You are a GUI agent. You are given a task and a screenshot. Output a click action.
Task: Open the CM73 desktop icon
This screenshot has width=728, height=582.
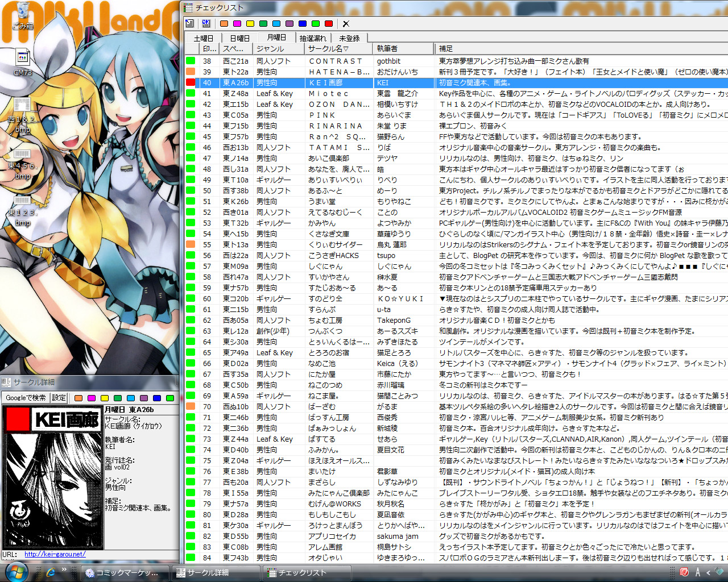pyautogui.click(x=23, y=63)
